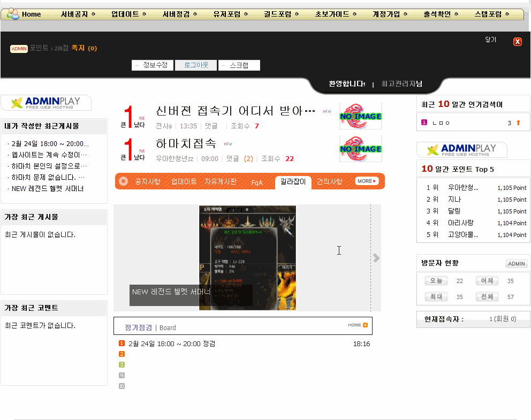
Task: Click NO IMAGE thumbnail of first post
Action: click(361, 116)
